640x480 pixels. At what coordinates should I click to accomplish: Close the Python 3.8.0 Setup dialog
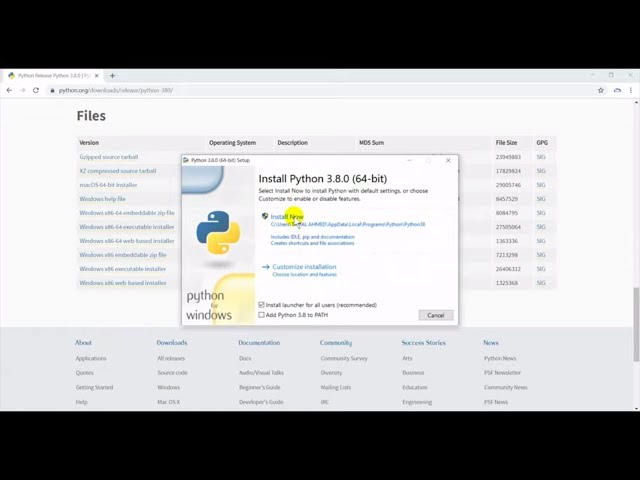[448, 160]
